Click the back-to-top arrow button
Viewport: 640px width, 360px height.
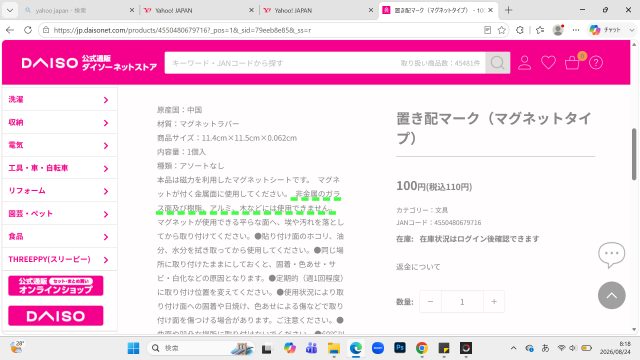pos(611,295)
